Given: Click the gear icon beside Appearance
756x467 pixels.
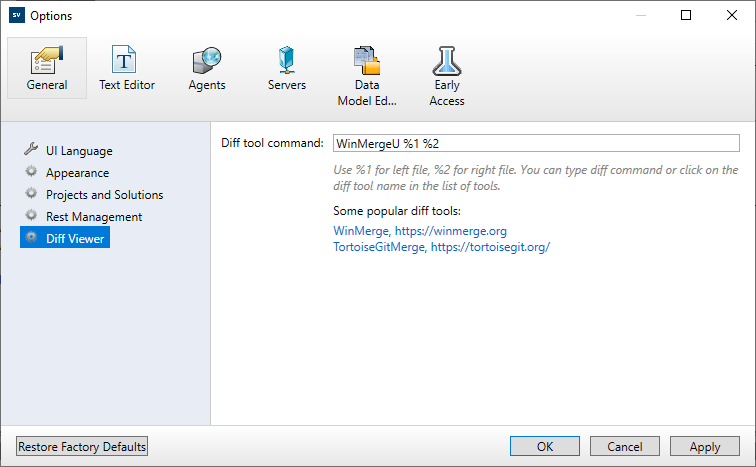Looking at the screenshot, I should [x=31, y=173].
